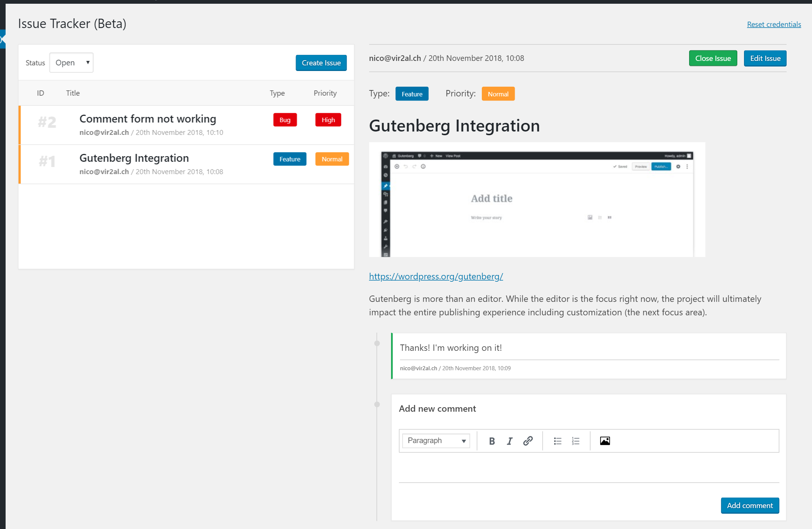
Task: Click the Bug type badge on issue #2
Action: 285,120
